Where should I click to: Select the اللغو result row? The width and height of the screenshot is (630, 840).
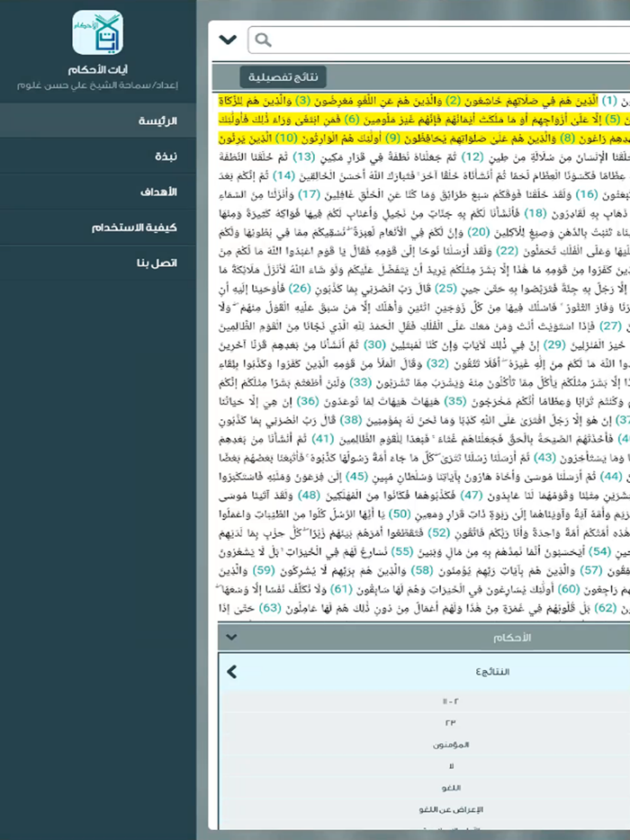450,788
